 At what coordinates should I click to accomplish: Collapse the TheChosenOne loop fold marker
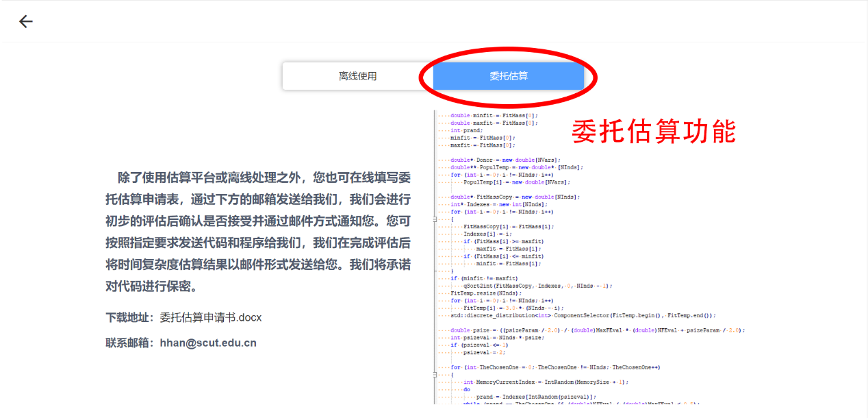point(435,375)
